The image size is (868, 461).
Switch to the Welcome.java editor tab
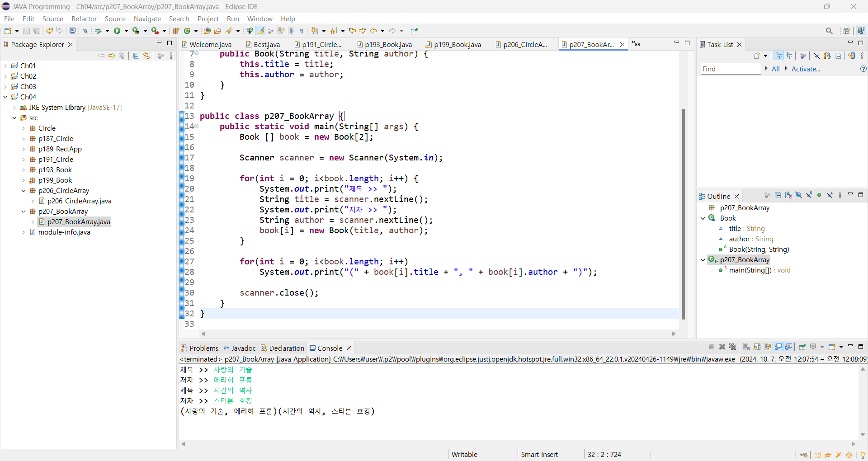click(x=207, y=44)
